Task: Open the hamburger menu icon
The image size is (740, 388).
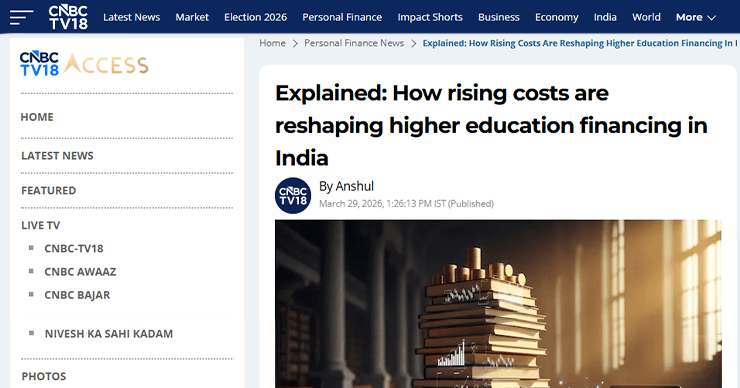Action: (x=21, y=17)
